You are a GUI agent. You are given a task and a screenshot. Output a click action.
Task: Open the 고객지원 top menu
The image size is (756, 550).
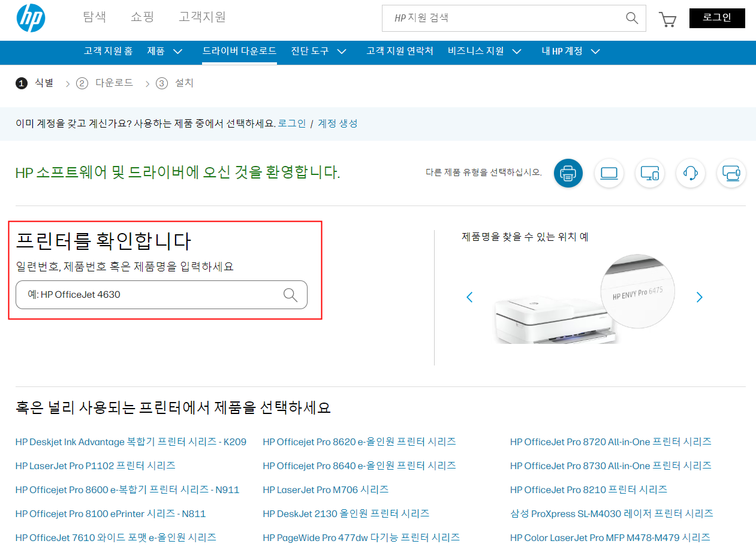coord(202,17)
